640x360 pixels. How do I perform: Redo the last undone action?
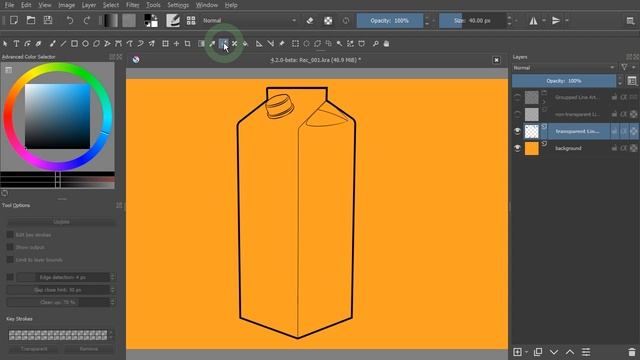(87, 20)
